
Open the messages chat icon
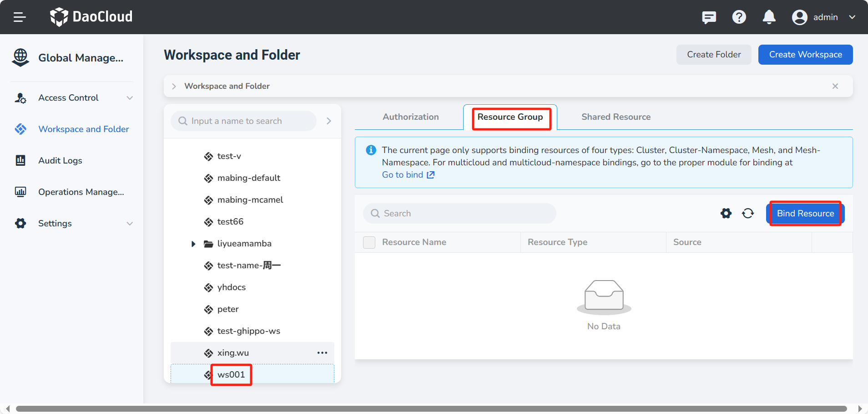point(709,17)
